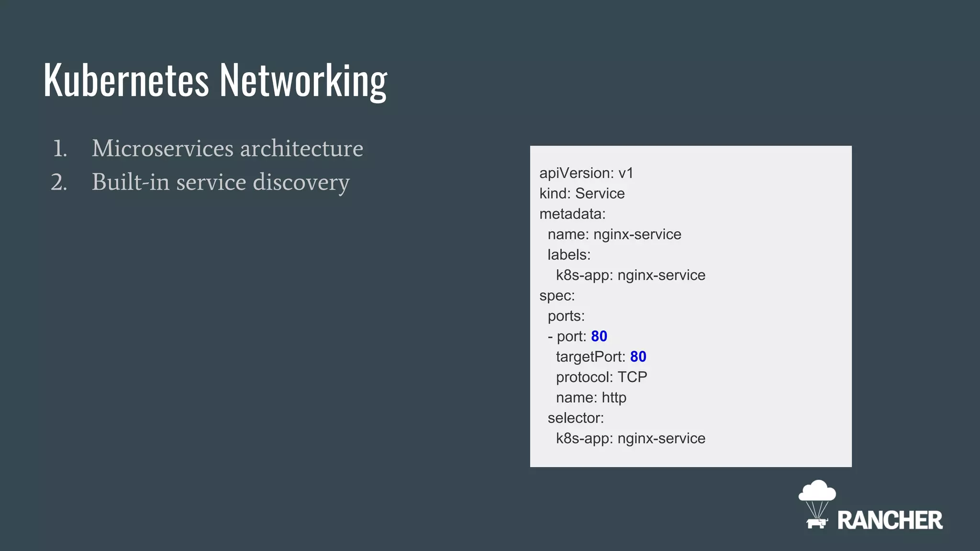Click the Rancher parachute cow logo icon
This screenshot has height=551, width=980.
click(817, 504)
